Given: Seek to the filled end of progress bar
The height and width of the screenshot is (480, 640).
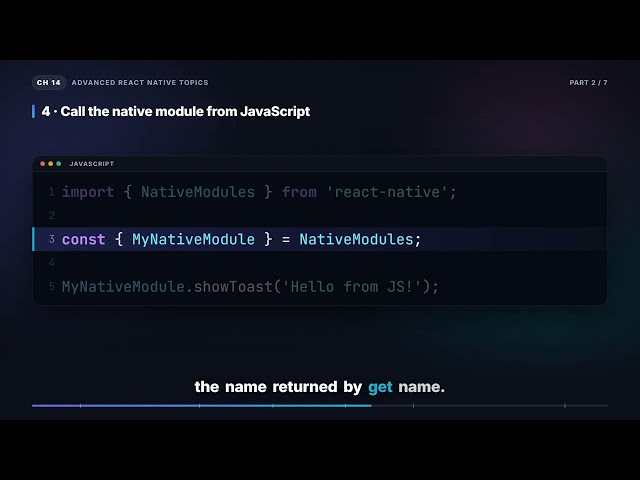Looking at the screenshot, I should [371, 406].
